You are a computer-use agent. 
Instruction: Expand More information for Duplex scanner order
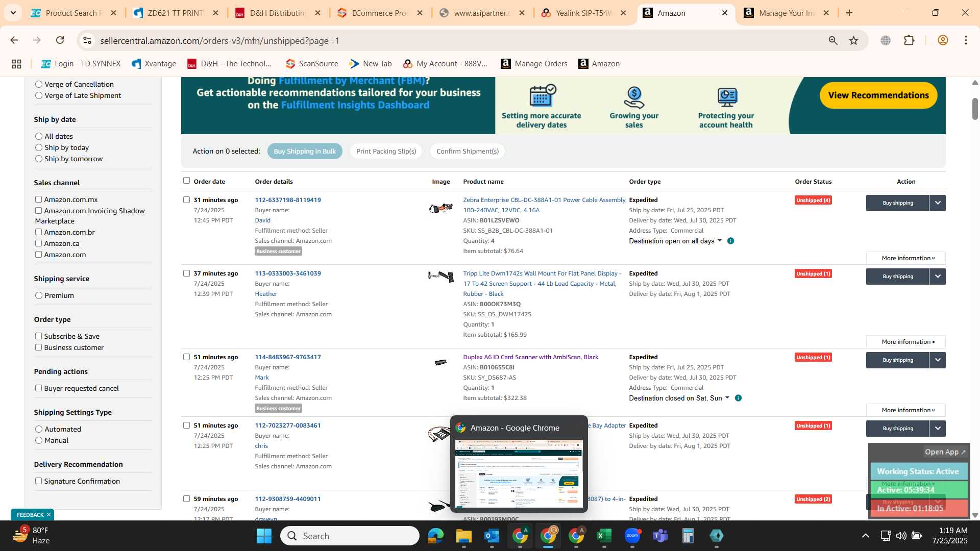click(x=906, y=410)
